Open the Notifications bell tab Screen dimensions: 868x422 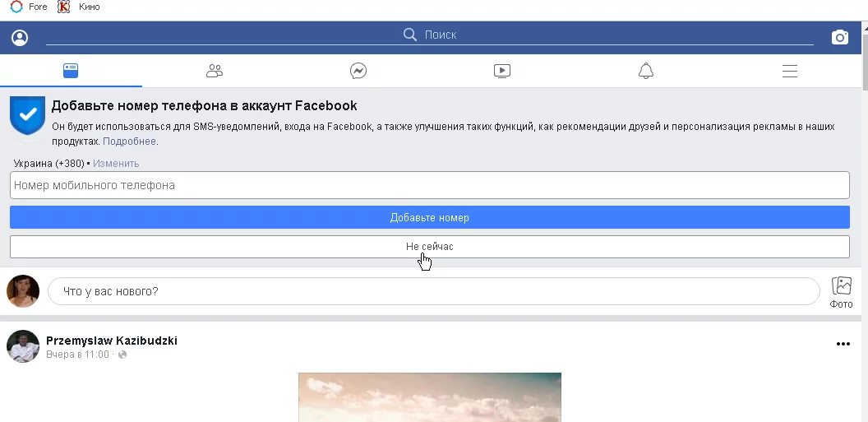point(646,71)
